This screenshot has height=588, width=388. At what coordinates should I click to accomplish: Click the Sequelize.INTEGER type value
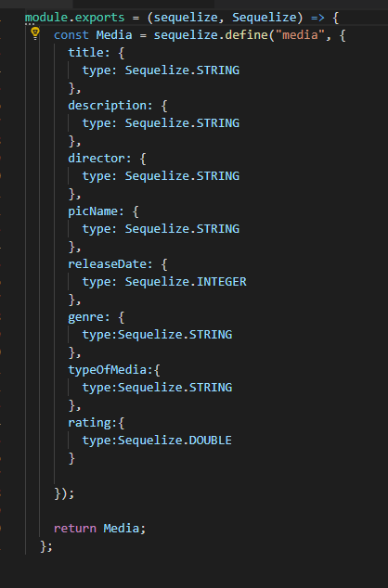point(186,282)
